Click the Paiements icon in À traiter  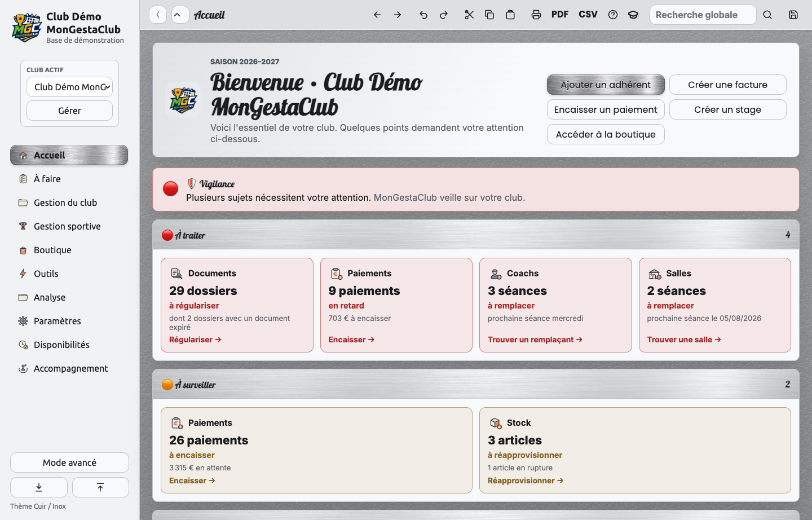[x=336, y=274]
